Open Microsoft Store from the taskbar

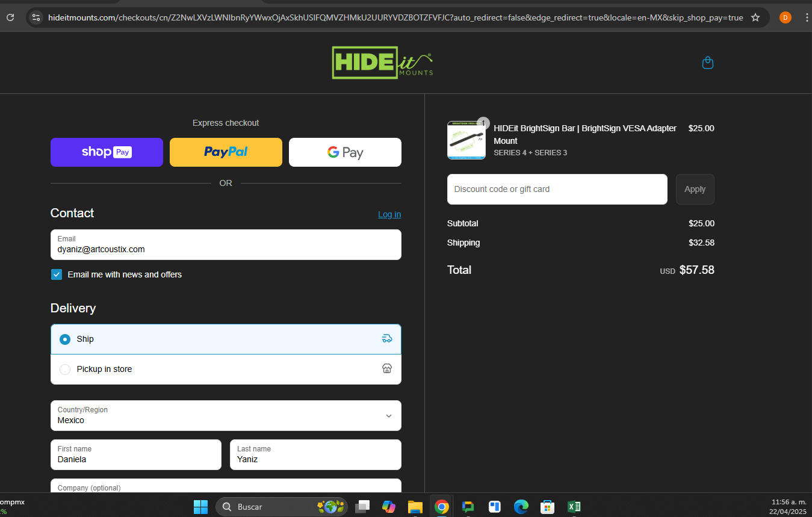pyautogui.click(x=547, y=507)
